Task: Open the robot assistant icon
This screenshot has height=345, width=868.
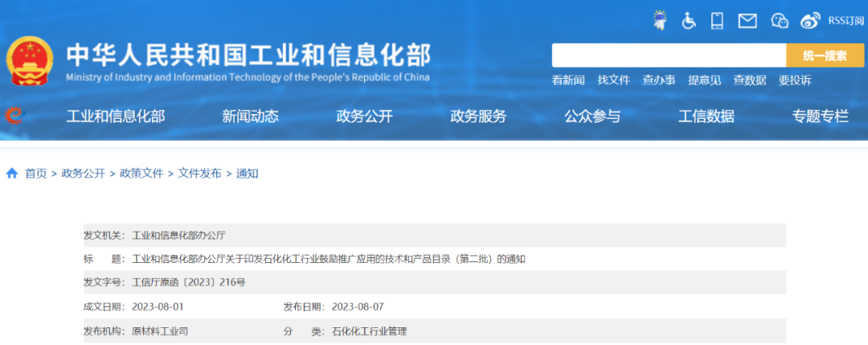Action: tap(659, 21)
